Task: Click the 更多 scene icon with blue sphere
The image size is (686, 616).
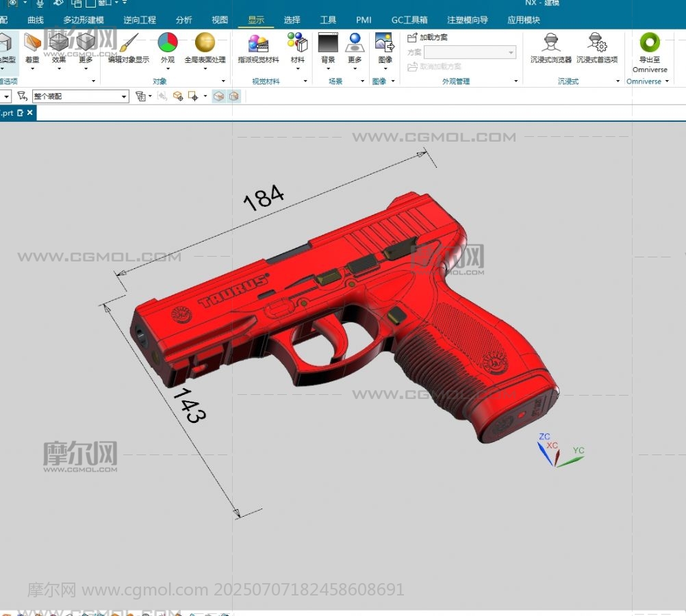Action: (355, 42)
